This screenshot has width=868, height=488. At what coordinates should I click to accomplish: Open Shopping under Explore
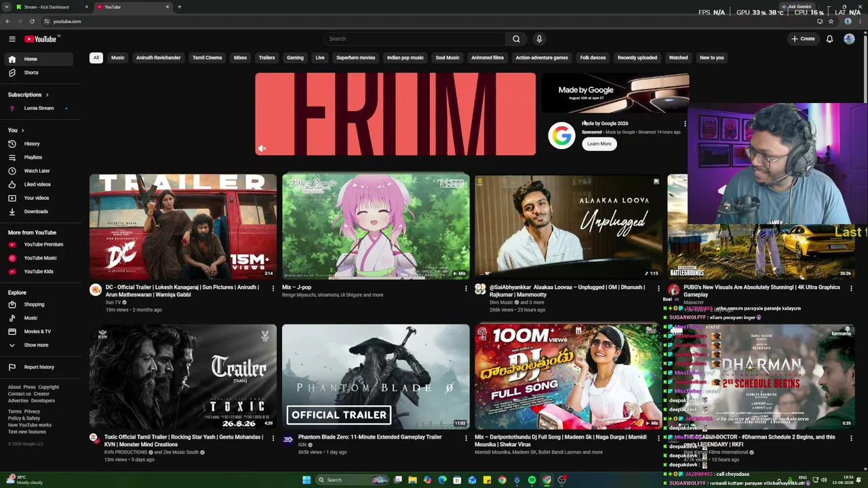[38, 304]
